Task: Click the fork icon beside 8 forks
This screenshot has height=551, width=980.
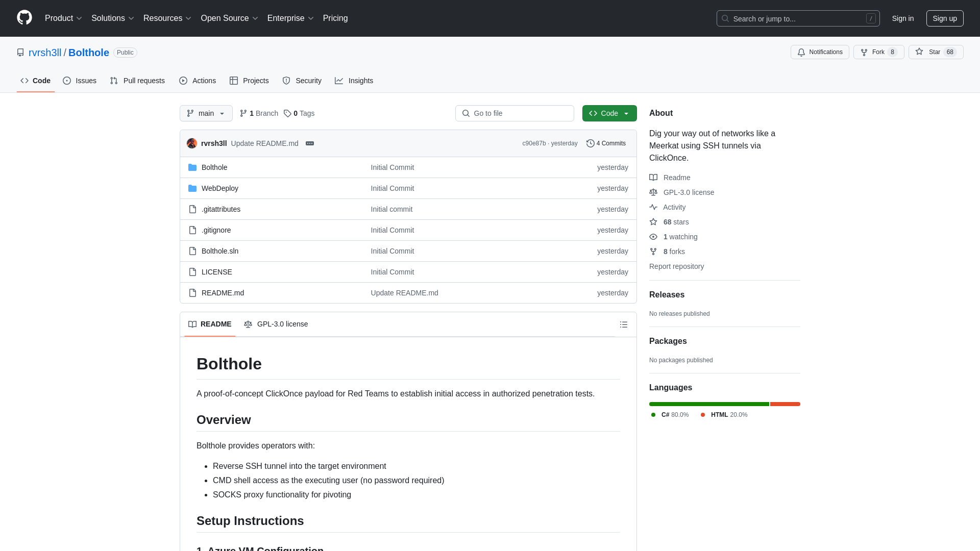Action: click(653, 252)
